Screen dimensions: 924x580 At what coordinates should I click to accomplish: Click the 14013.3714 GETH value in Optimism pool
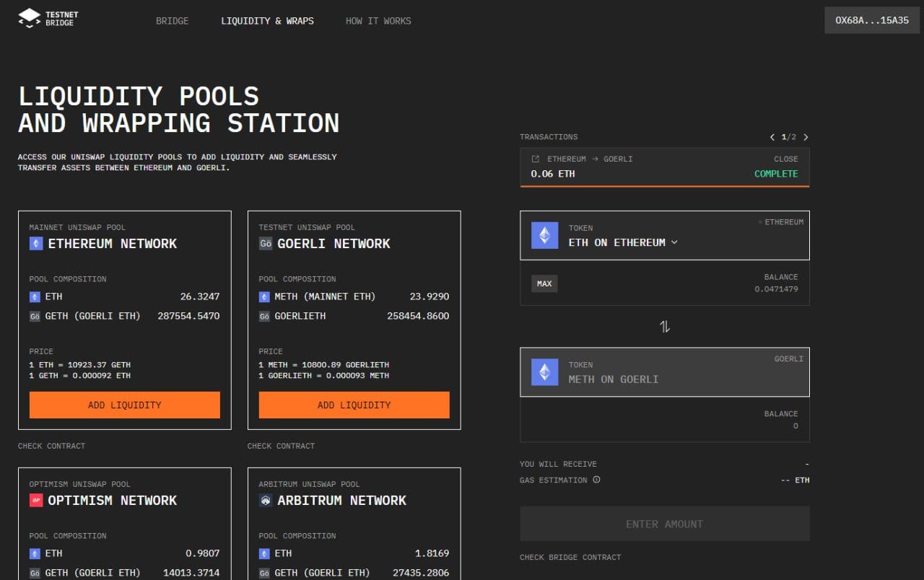point(191,573)
